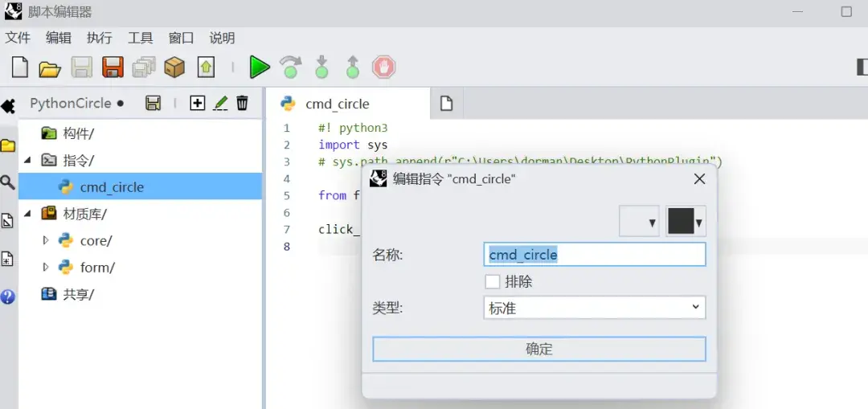
Task: Expand the form/ tree node
Action: (x=46, y=268)
